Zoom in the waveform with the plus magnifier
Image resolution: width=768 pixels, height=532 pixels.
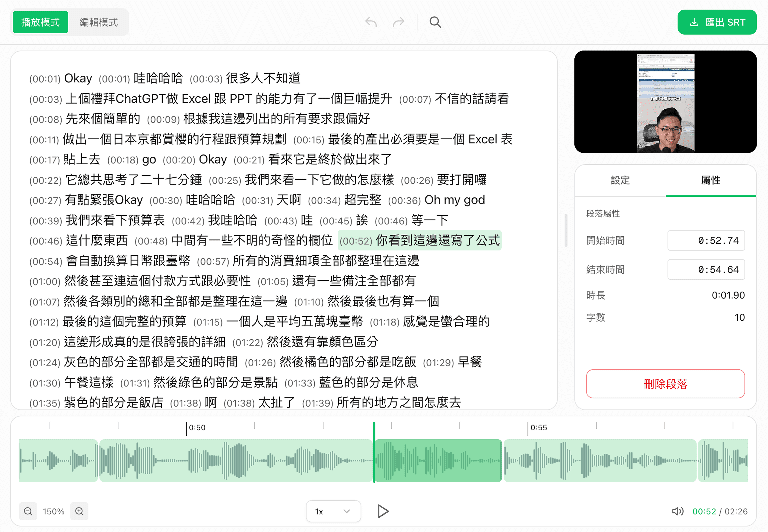79,511
